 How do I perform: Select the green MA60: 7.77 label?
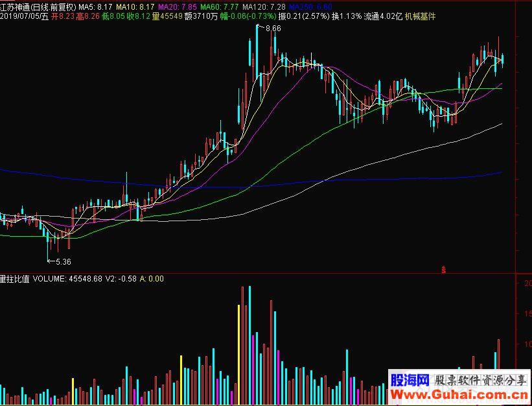click(220, 6)
